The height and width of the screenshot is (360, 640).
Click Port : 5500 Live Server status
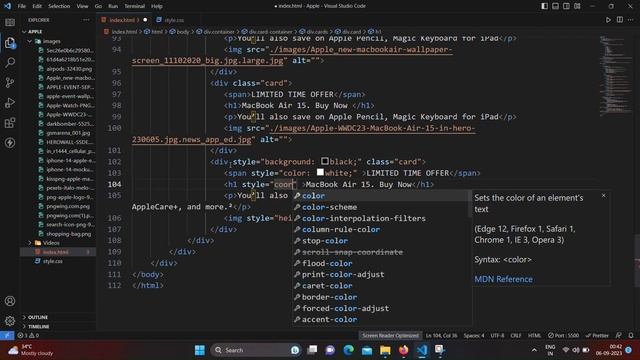[x=564, y=336]
